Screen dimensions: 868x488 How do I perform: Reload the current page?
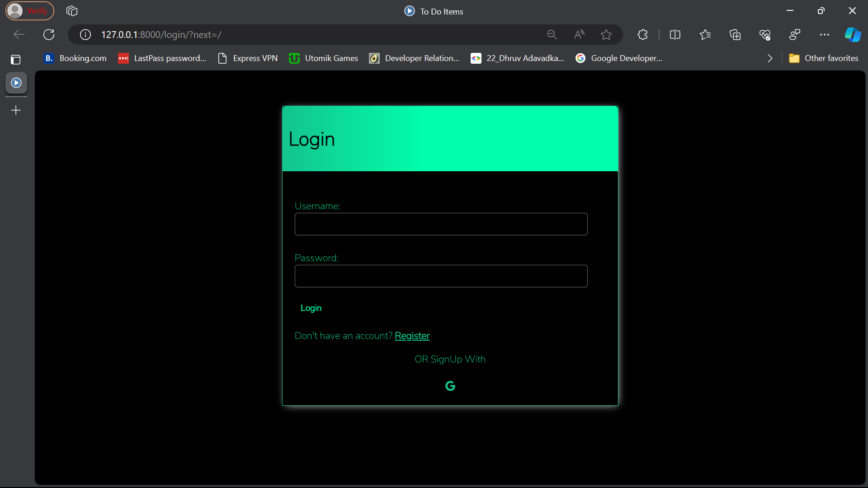click(49, 35)
